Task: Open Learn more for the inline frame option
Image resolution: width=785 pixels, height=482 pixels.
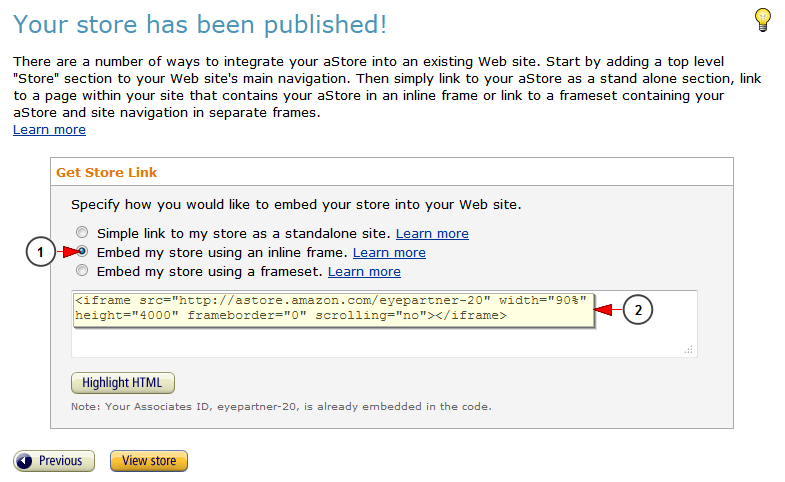Action: [389, 253]
